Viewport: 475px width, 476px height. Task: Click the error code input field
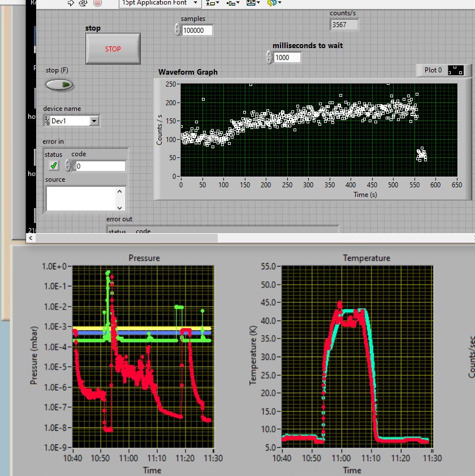coord(101,166)
